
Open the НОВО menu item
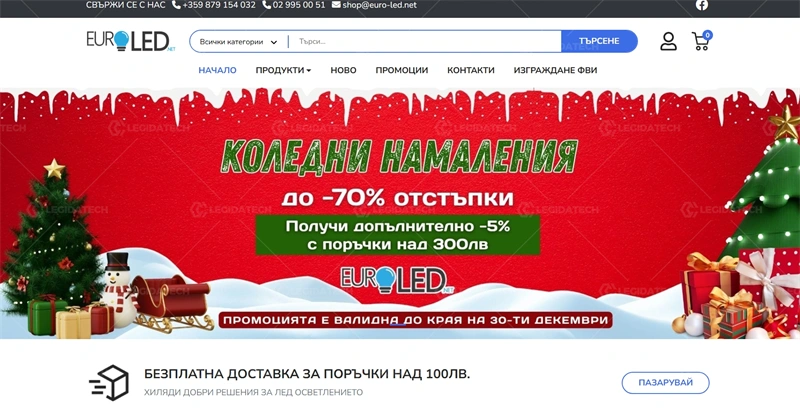[x=343, y=70]
